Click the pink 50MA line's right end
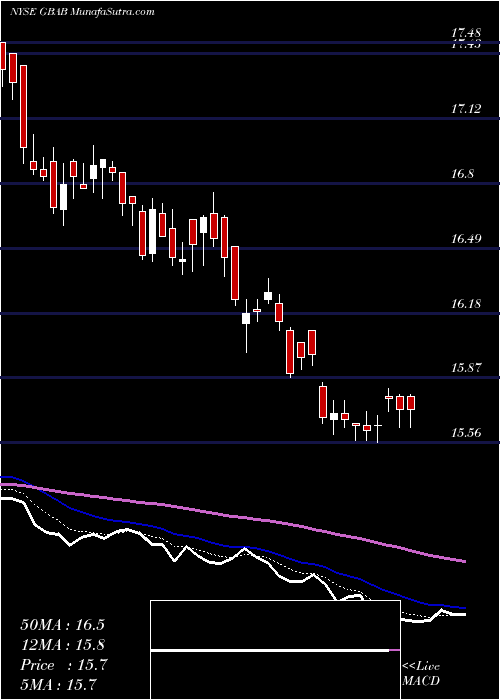This screenshot has height=700, width=500. tap(463, 561)
